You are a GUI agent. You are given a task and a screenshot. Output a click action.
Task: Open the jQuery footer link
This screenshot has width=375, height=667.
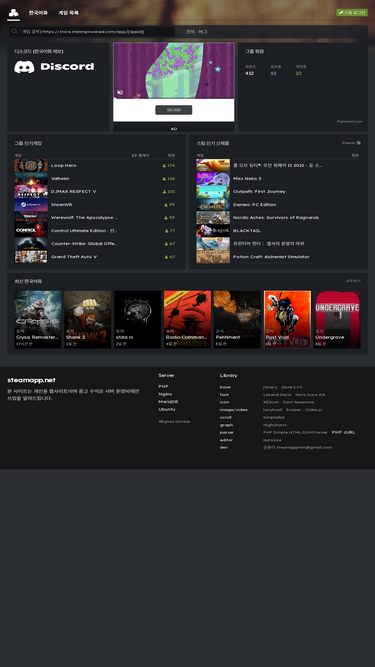pos(270,387)
